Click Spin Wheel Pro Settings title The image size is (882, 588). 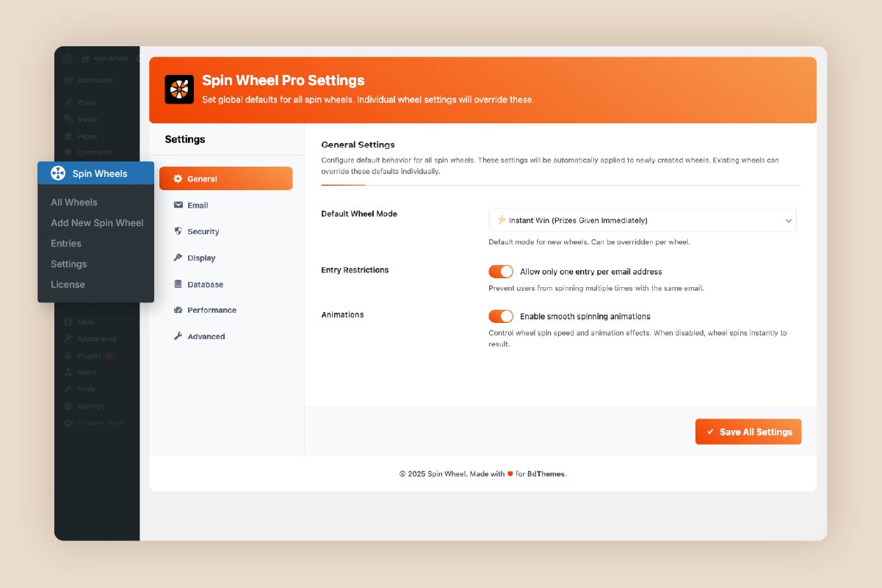[x=283, y=80]
